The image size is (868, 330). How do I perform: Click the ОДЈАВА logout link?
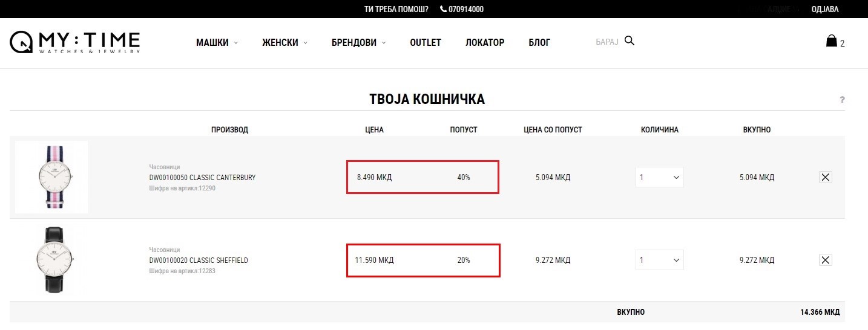[x=824, y=9]
